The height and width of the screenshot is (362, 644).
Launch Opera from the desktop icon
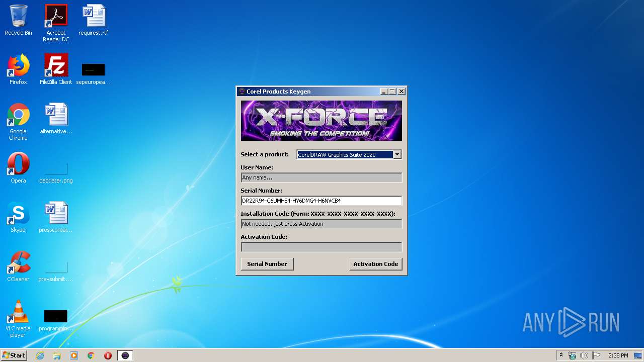coord(18,168)
